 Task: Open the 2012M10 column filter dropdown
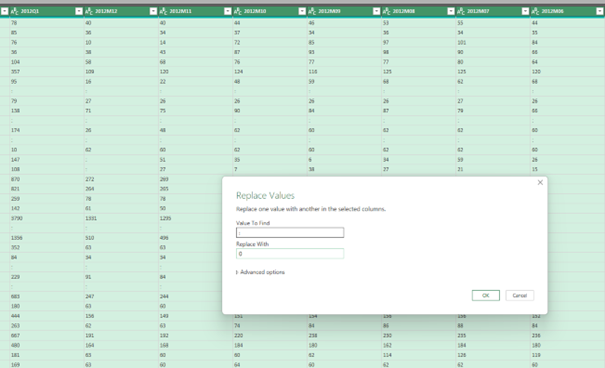302,11
